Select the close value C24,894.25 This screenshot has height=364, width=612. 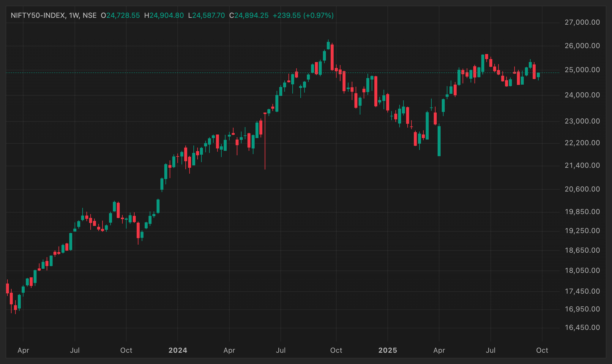249,15
